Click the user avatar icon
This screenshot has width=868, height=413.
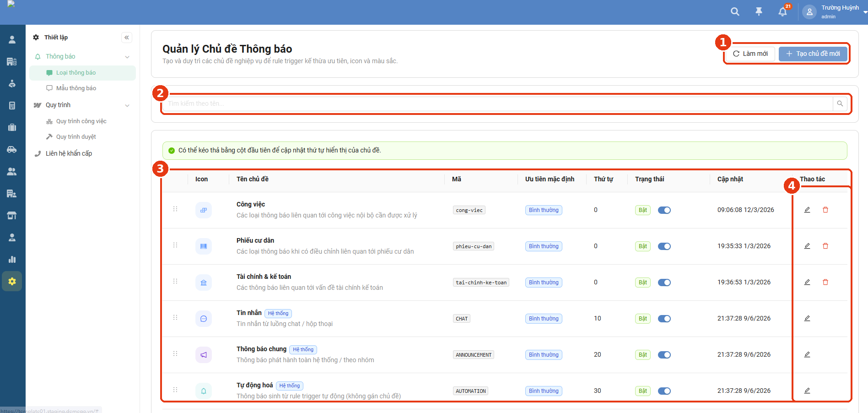tap(809, 12)
